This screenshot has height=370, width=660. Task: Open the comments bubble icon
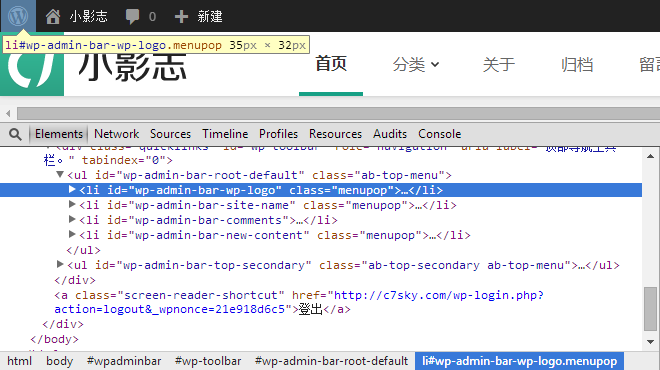tap(133, 16)
